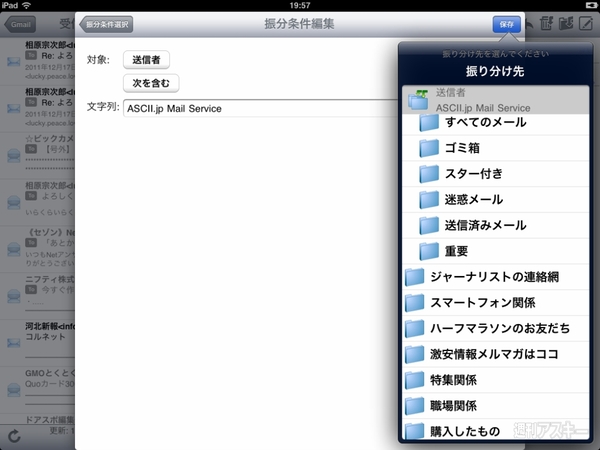This screenshot has height=450, width=600.
Task: Choose the 特集関係 folder
Action: tap(496, 380)
